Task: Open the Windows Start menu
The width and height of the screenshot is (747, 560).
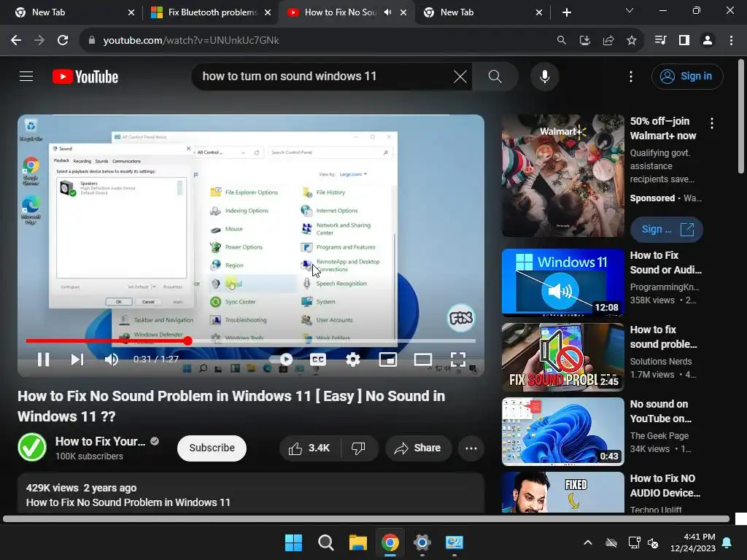Action: click(293, 542)
